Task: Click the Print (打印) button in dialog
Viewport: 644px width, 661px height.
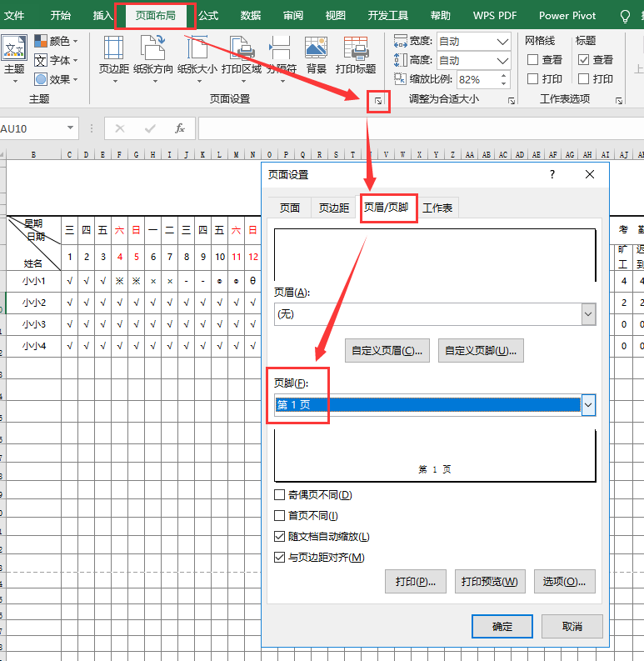Action: pyautogui.click(x=415, y=581)
